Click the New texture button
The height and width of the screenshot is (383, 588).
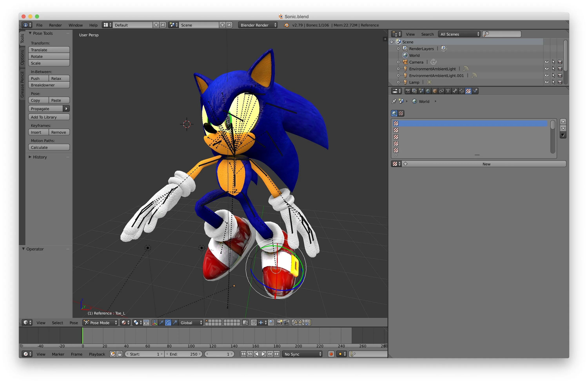point(486,164)
